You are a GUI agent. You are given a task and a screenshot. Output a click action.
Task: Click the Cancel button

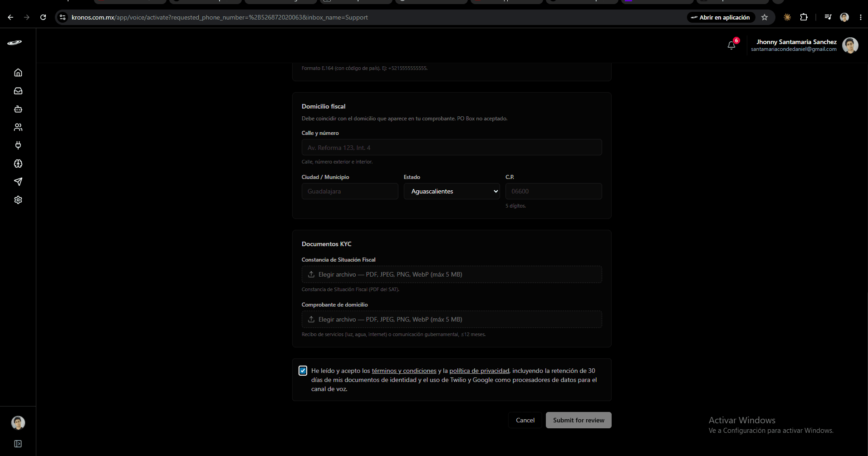pyautogui.click(x=525, y=420)
